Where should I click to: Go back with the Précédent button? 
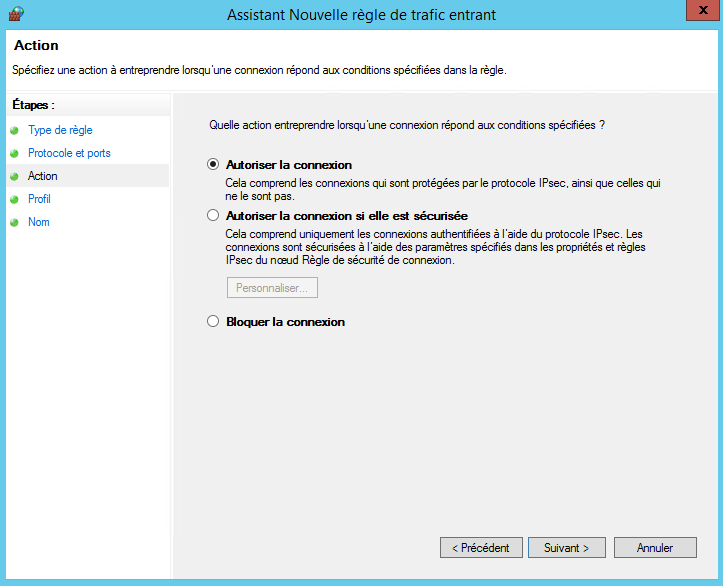pyautogui.click(x=481, y=548)
